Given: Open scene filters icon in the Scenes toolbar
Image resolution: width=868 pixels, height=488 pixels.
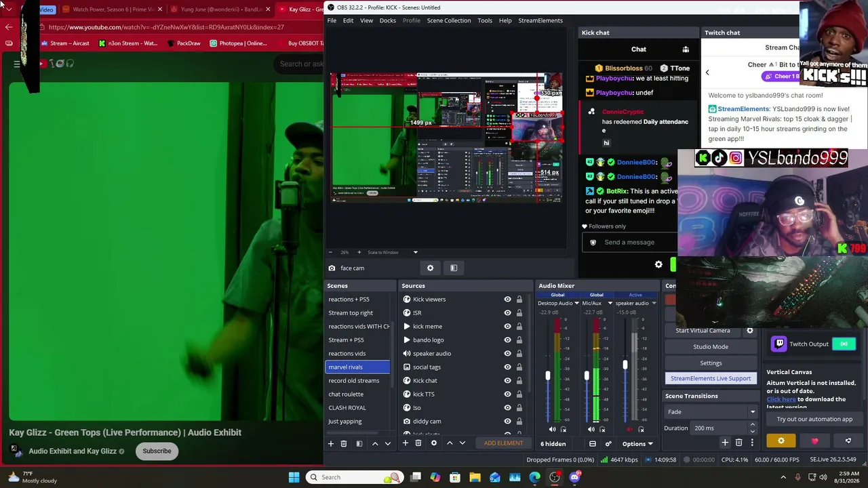Looking at the screenshot, I should (359, 443).
